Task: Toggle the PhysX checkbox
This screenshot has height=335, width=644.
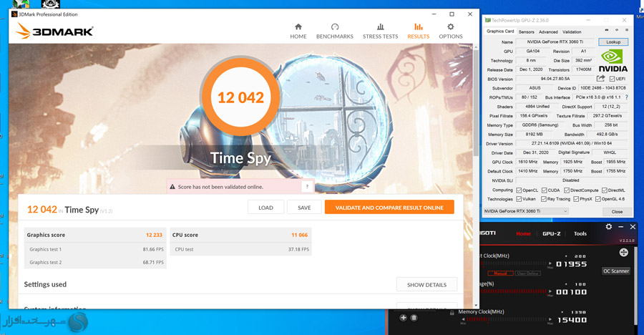Action: tap(576, 199)
